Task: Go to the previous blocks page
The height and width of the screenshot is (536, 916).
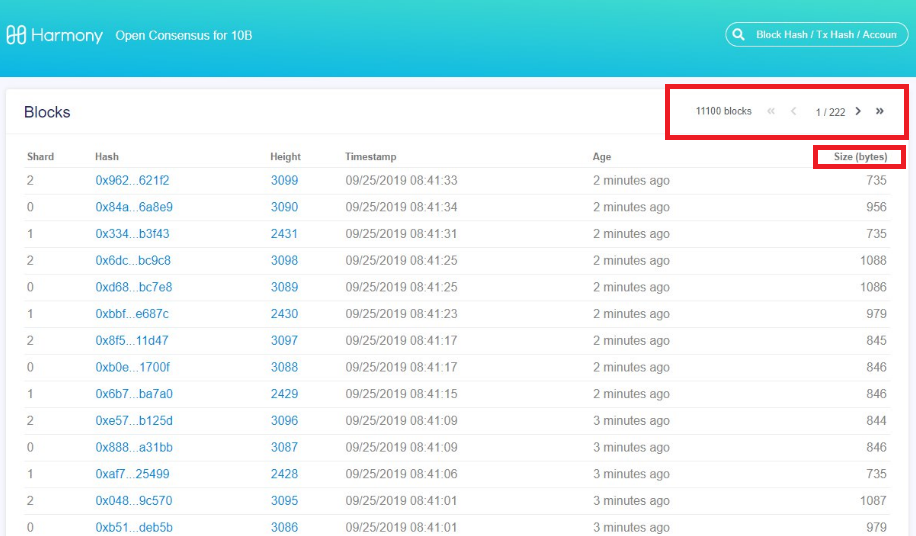Action: pyautogui.click(x=793, y=111)
